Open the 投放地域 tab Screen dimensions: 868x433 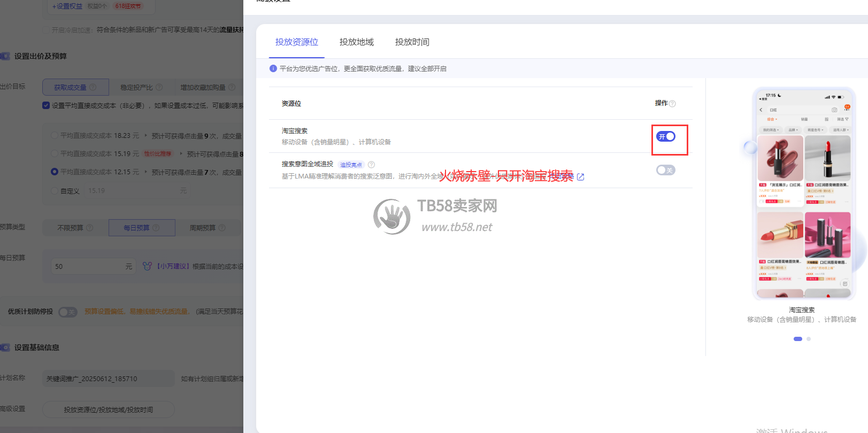pyautogui.click(x=357, y=42)
